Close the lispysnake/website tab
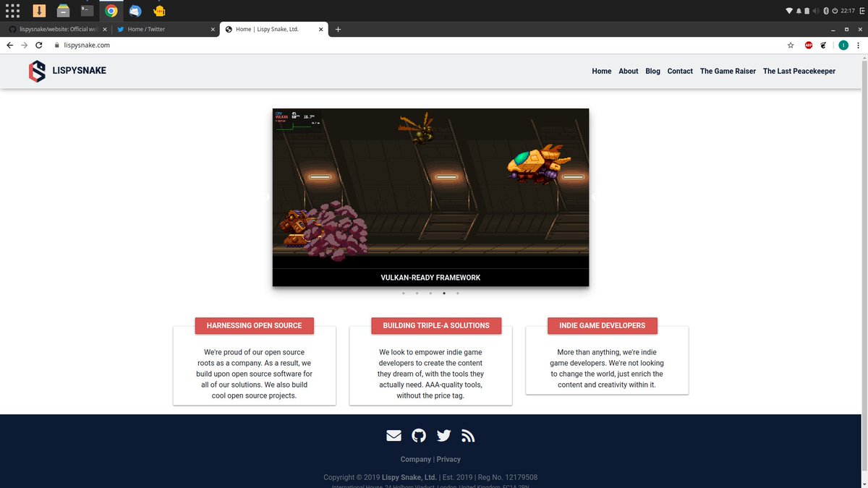Screen dimensions: 868x488 click(x=104, y=30)
